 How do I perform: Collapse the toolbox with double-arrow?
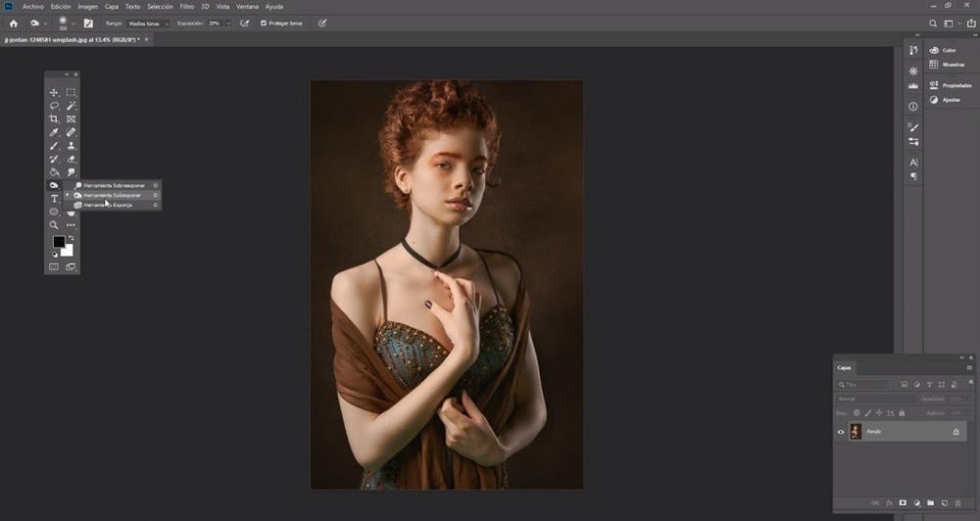67,74
